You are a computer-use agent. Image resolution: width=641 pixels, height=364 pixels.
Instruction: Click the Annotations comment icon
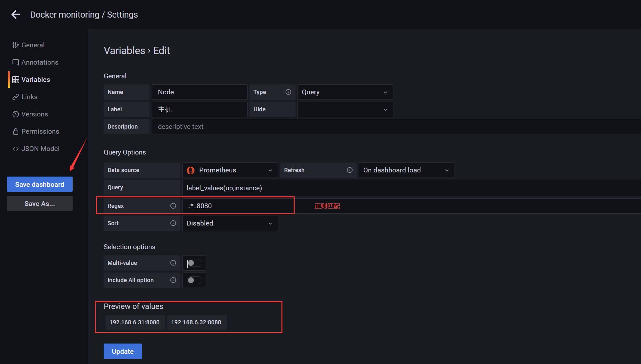15,62
